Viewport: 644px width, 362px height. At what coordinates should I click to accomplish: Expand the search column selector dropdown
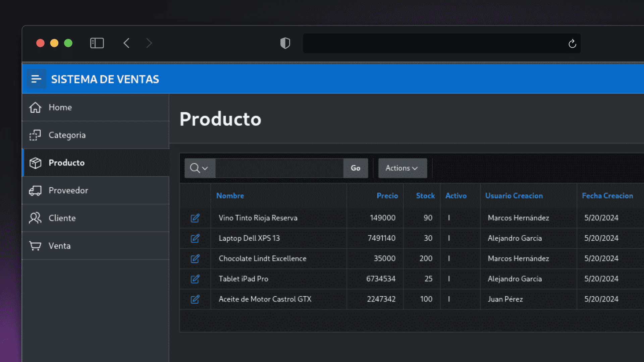point(200,168)
